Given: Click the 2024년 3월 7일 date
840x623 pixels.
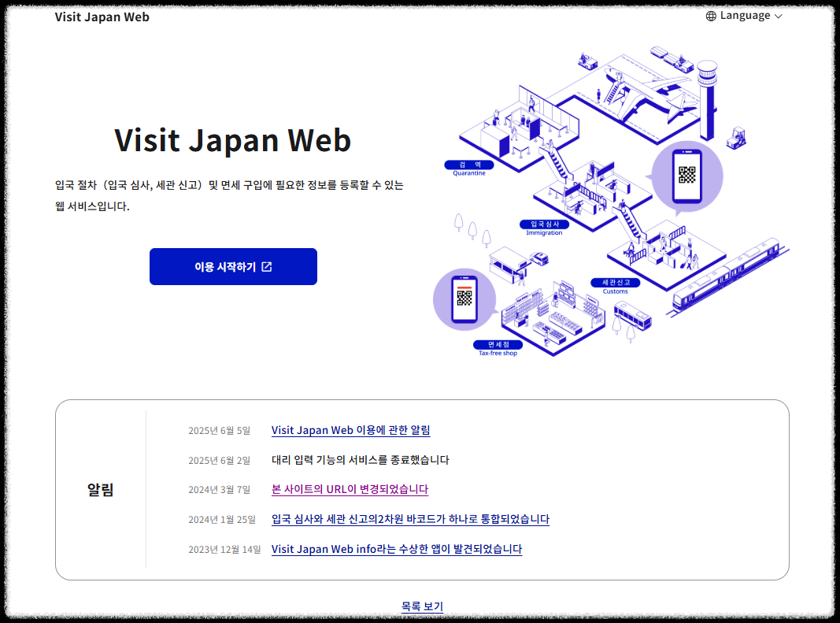Looking at the screenshot, I should tap(219, 490).
